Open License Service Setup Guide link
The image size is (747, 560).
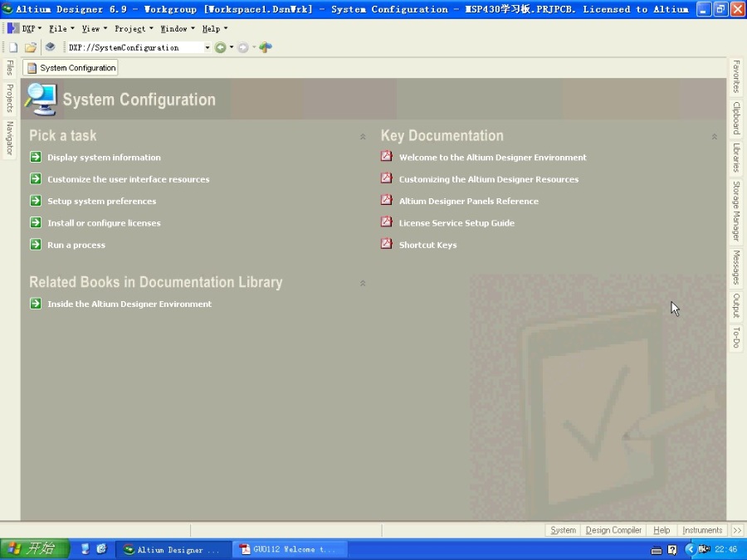coord(456,223)
